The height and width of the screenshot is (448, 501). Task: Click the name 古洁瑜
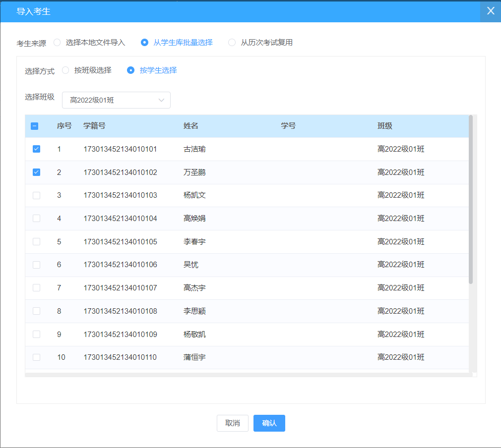tap(194, 149)
